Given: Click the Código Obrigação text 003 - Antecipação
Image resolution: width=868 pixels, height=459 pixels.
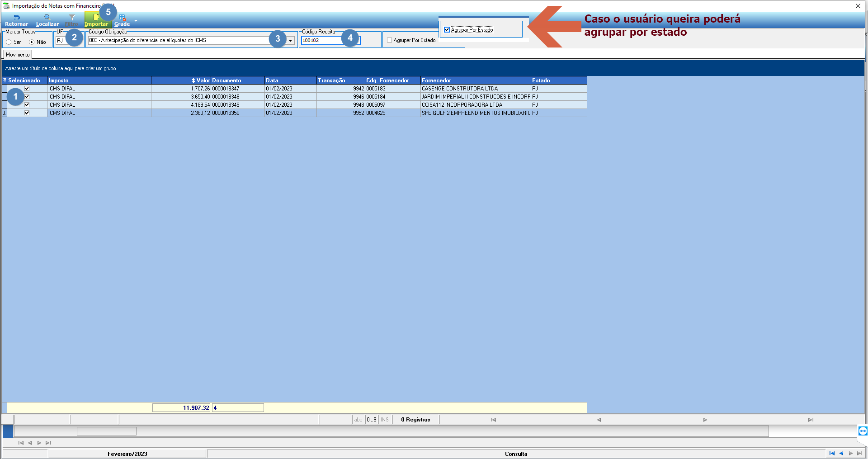Looking at the screenshot, I should (x=147, y=40).
